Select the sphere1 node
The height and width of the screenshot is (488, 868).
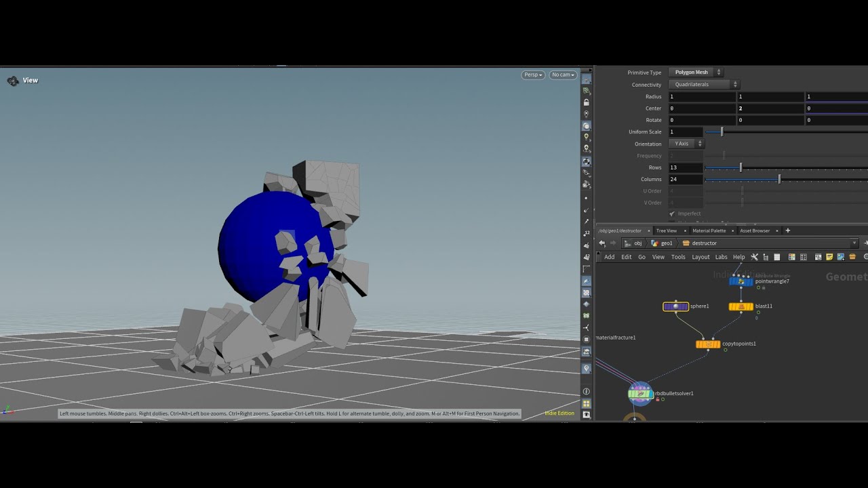(675, 306)
